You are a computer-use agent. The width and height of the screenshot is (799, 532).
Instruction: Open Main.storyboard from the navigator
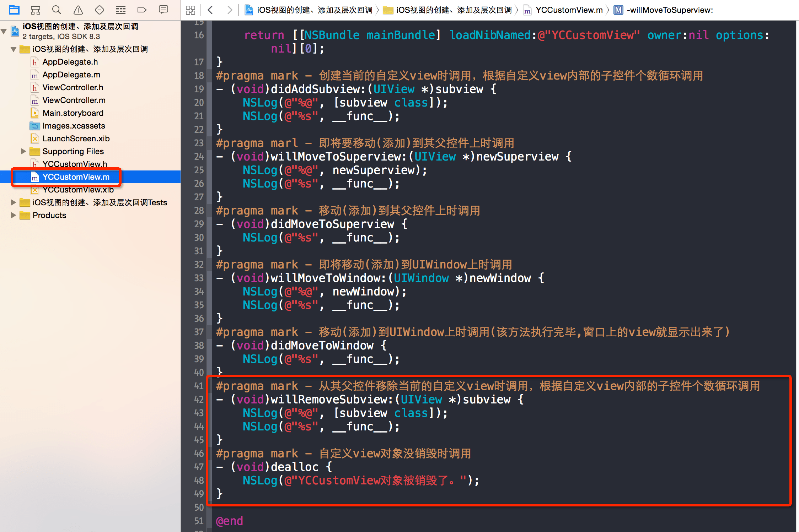73,113
